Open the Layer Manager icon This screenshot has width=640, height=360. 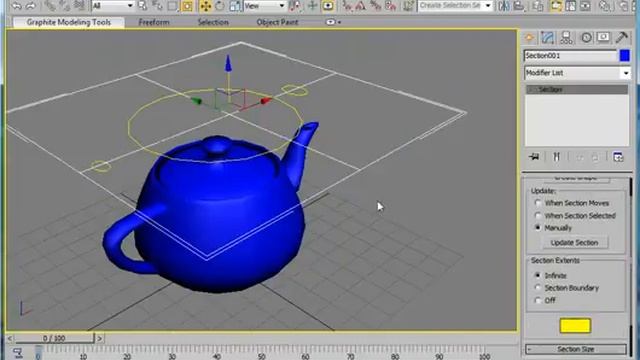538,6
